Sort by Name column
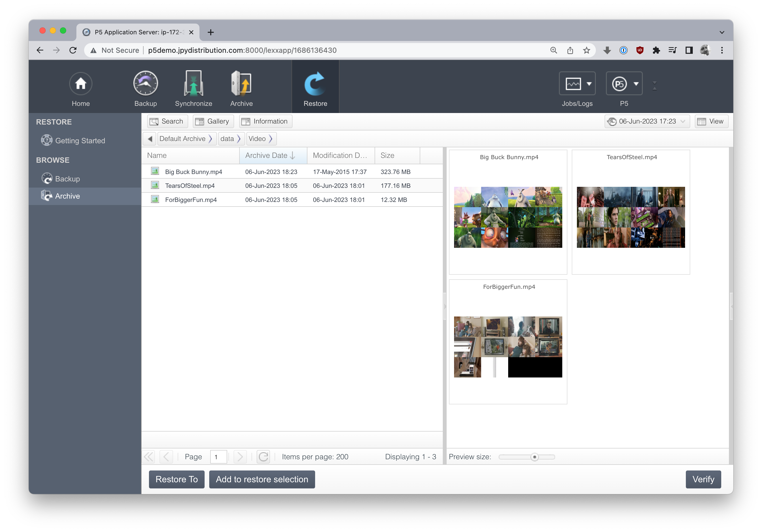 tap(191, 156)
